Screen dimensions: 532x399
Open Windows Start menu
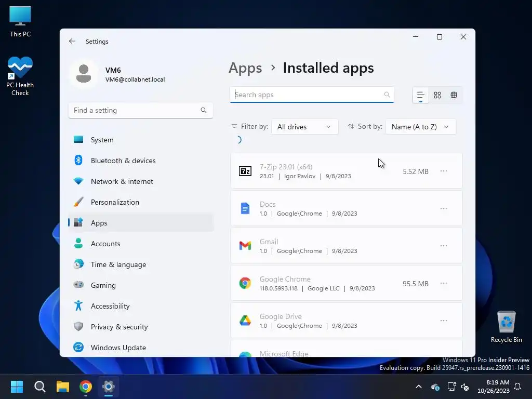(x=17, y=387)
